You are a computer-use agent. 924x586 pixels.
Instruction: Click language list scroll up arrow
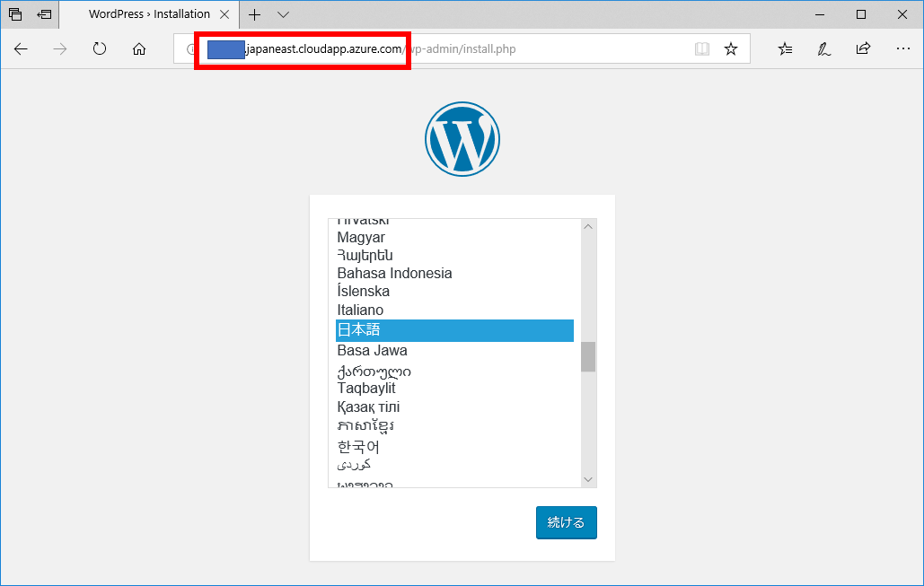[x=588, y=227]
